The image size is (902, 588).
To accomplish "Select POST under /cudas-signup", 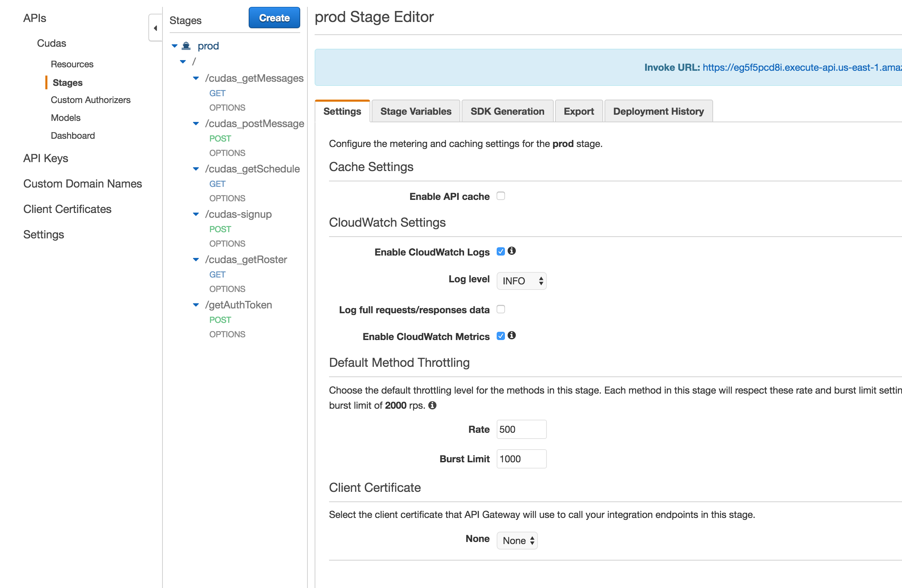I will (x=220, y=229).
